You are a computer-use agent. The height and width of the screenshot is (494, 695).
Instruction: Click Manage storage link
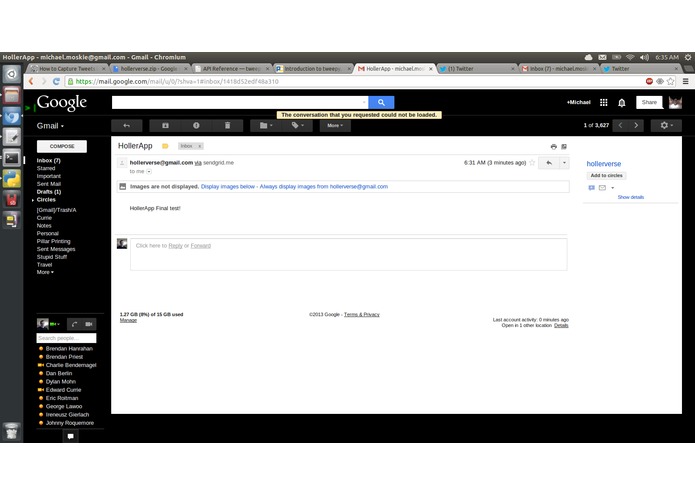pyautogui.click(x=128, y=320)
